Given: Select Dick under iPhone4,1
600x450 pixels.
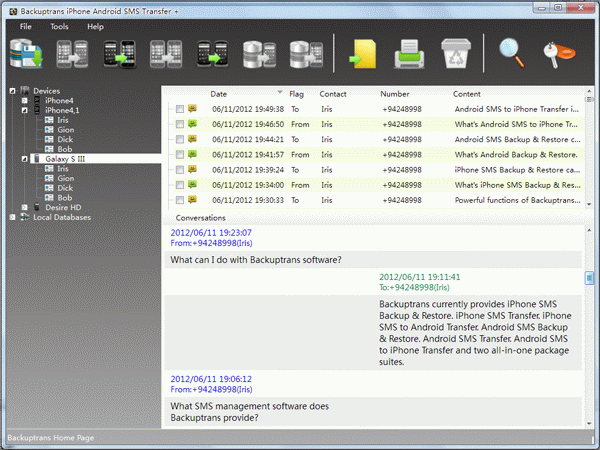Looking at the screenshot, I should 65,139.
